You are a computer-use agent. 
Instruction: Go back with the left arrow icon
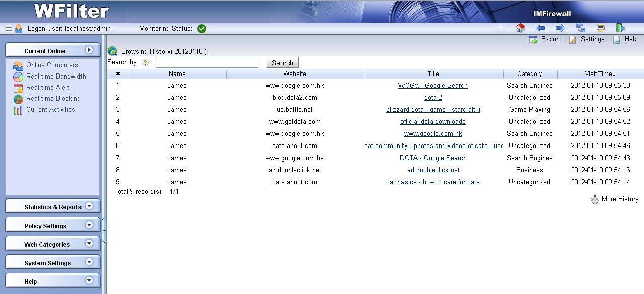coord(540,28)
